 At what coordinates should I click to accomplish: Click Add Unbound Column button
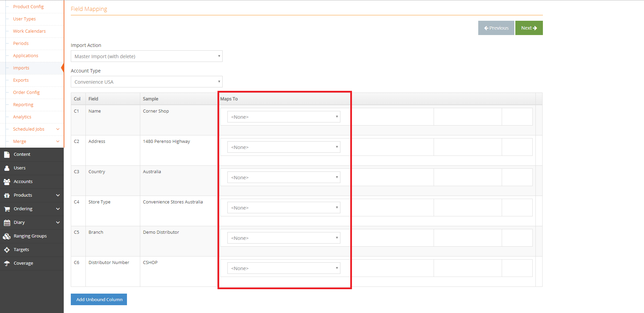click(x=99, y=299)
